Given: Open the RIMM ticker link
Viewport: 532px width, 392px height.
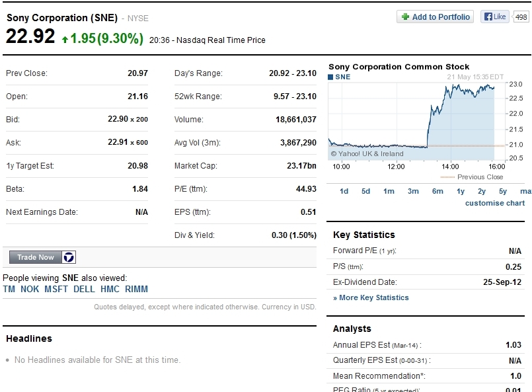Looking at the screenshot, I should [x=136, y=289].
